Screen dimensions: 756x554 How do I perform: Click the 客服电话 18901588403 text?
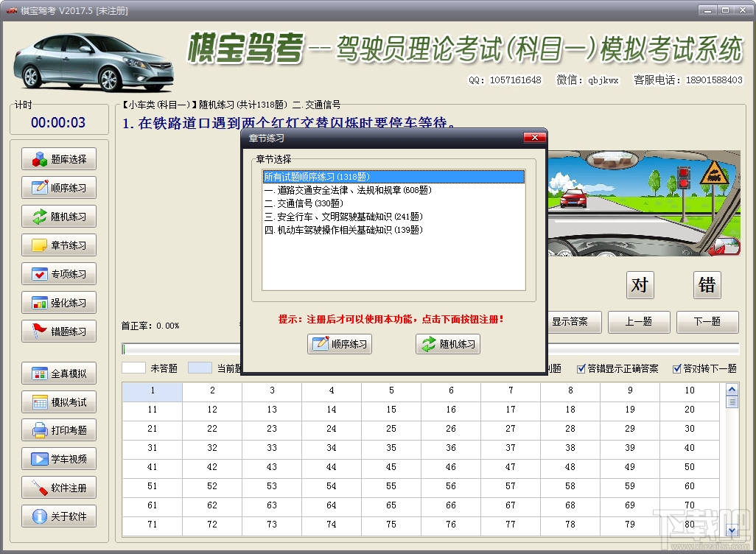click(x=688, y=80)
